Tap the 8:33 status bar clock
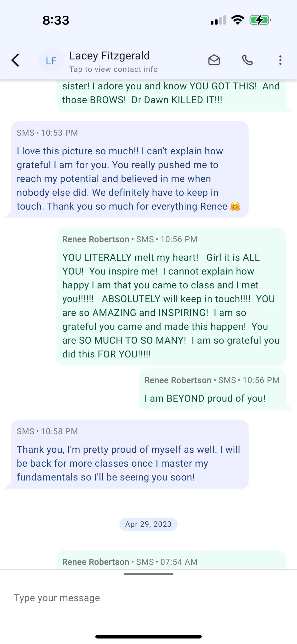This screenshot has width=297, height=644. [56, 20]
